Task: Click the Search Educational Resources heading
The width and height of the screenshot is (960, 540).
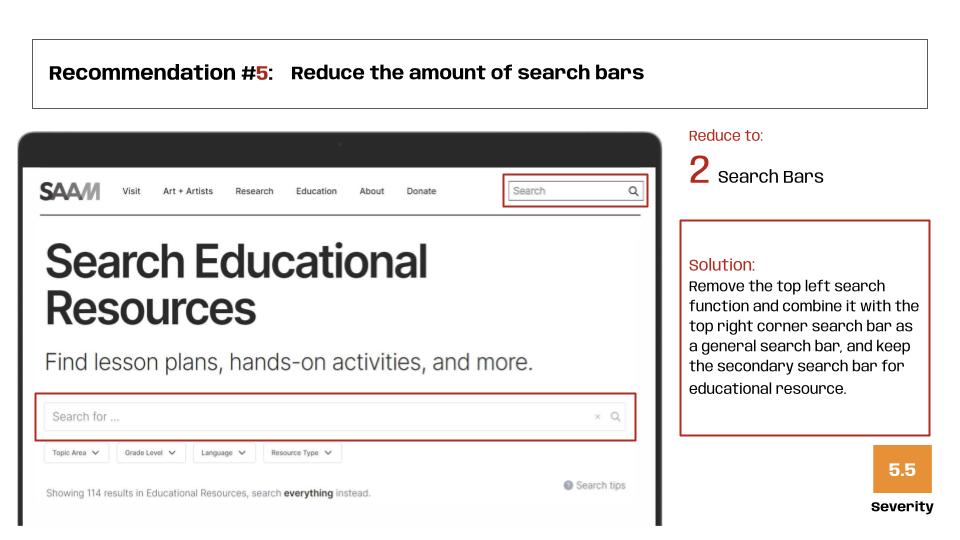Action: pos(236,285)
